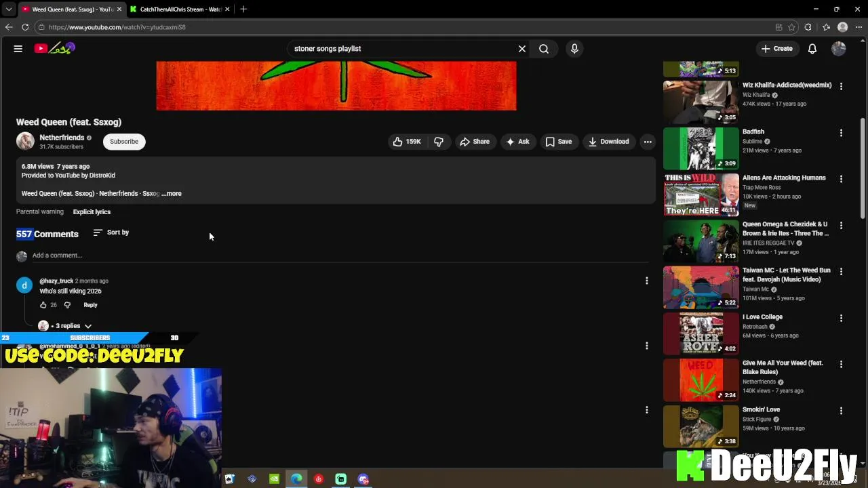Share the Weed Queen video
The height and width of the screenshot is (488, 868).
[x=475, y=142]
